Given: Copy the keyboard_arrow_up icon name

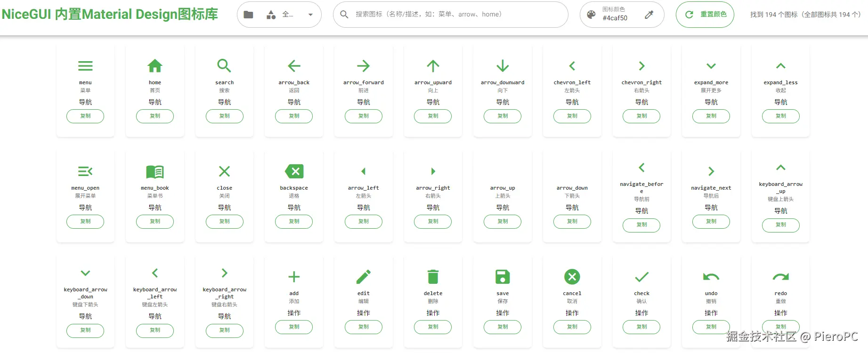Looking at the screenshot, I should coord(781,225).
